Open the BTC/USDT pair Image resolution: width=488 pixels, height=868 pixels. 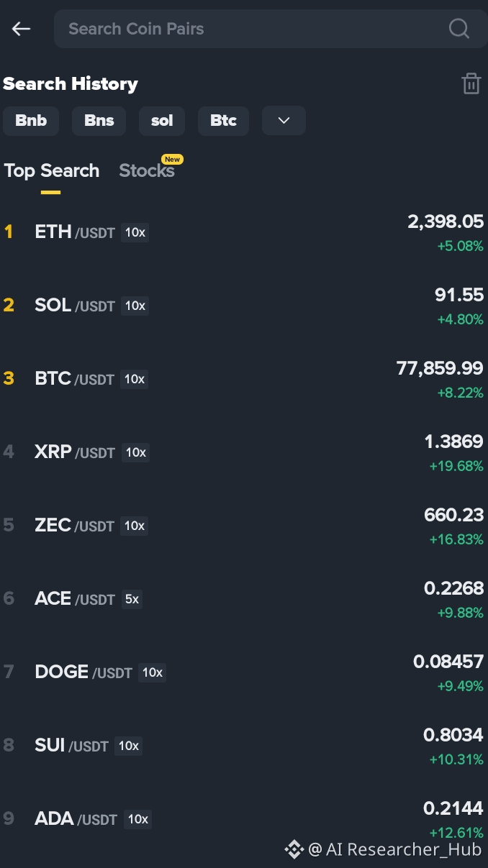(244, 379)
